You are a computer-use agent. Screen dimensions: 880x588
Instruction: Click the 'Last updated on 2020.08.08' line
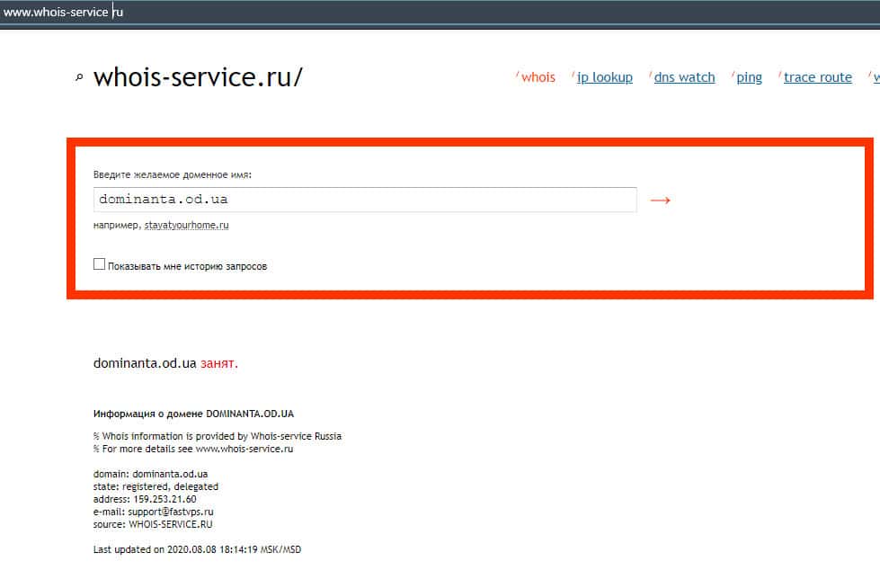[x=197, y=549]
